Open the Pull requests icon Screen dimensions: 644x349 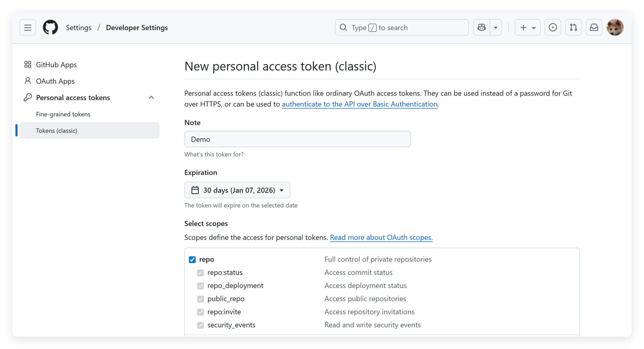pyautogui.click(x=573, y=27)
